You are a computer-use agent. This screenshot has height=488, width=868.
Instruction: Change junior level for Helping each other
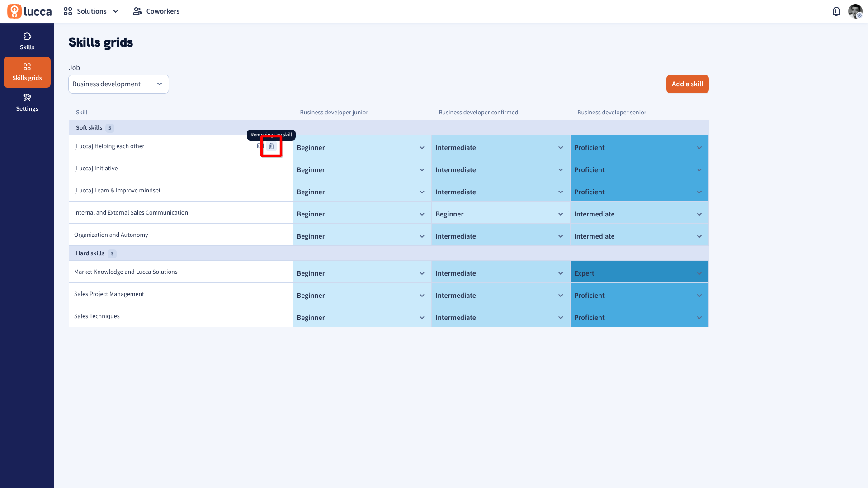362,146
